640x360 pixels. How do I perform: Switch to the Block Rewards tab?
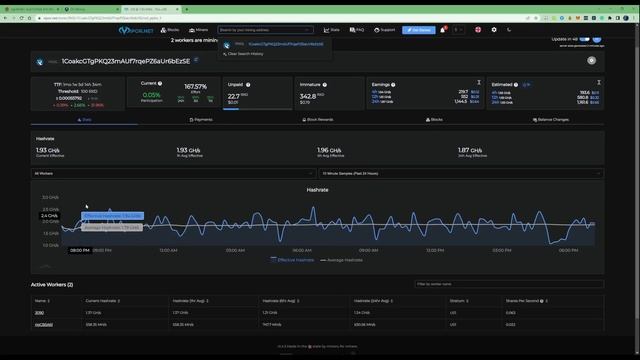coord(318,120)
